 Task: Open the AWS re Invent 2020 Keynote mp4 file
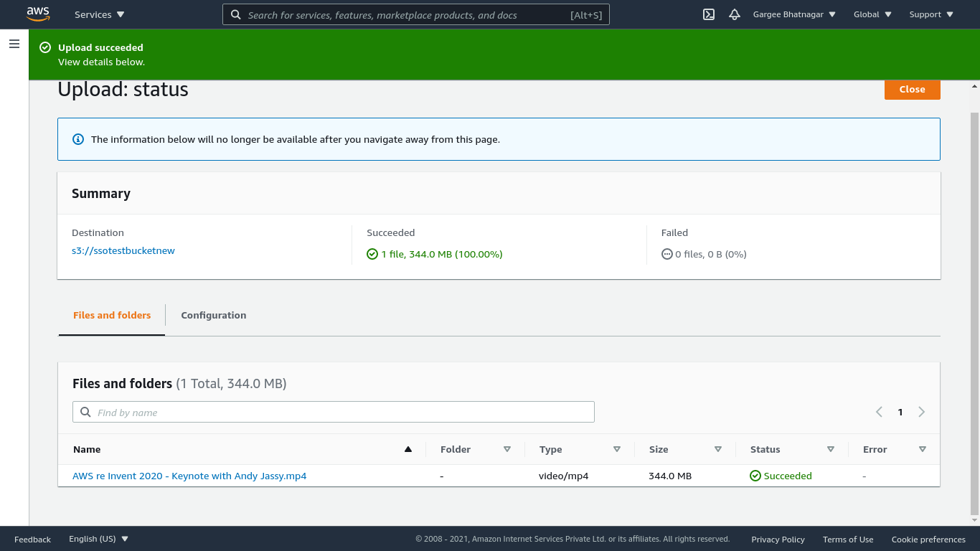pyautogui.click(x=189, y=476)
